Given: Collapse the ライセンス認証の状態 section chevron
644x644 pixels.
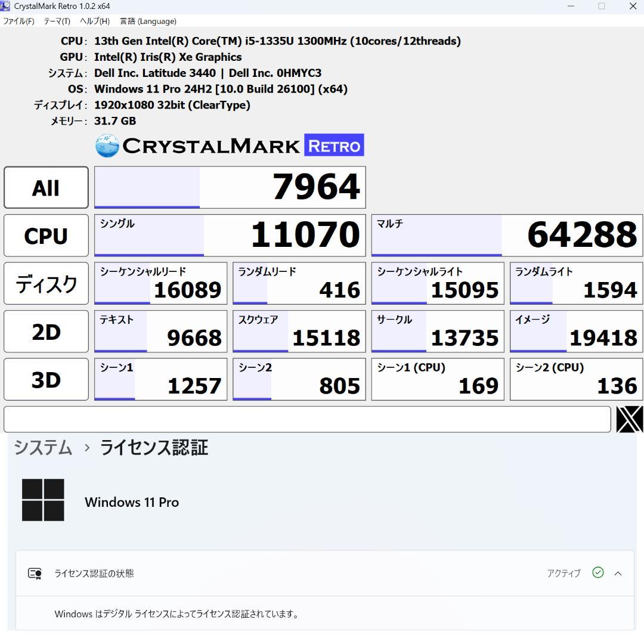Looking at the screenshot, I should coord(618,574).
